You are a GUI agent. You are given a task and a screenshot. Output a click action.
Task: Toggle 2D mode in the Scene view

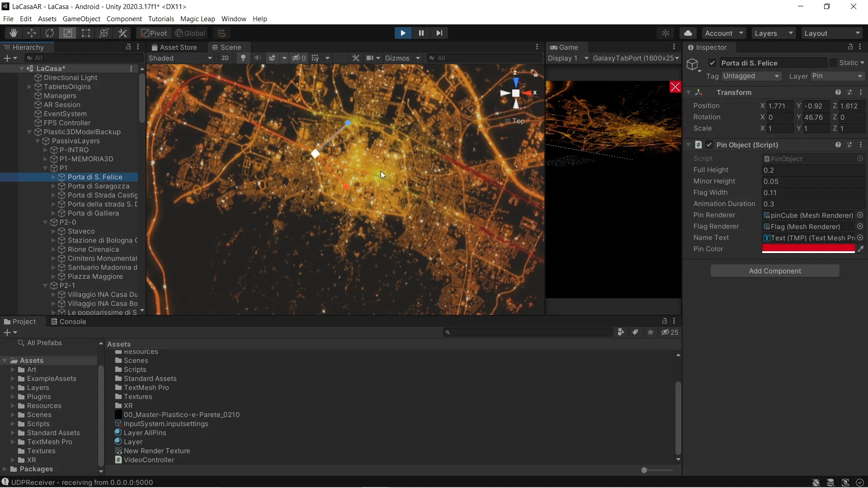[x=225, y=58]
